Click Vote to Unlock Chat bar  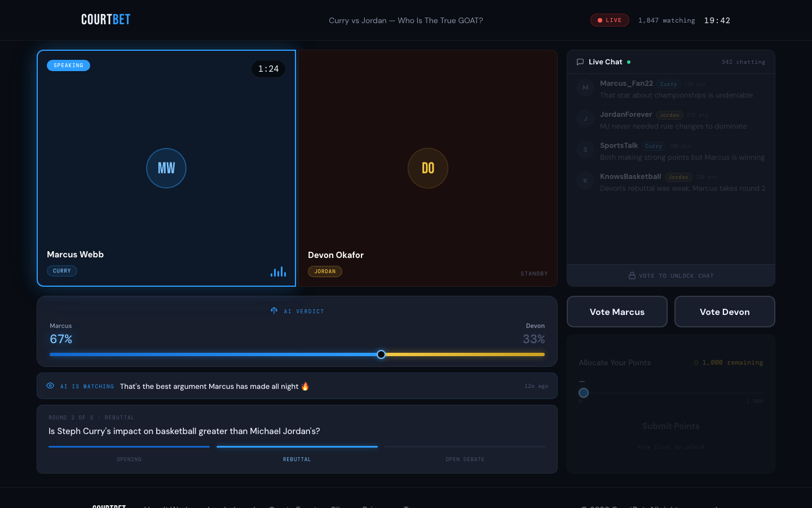coord(671,275)
